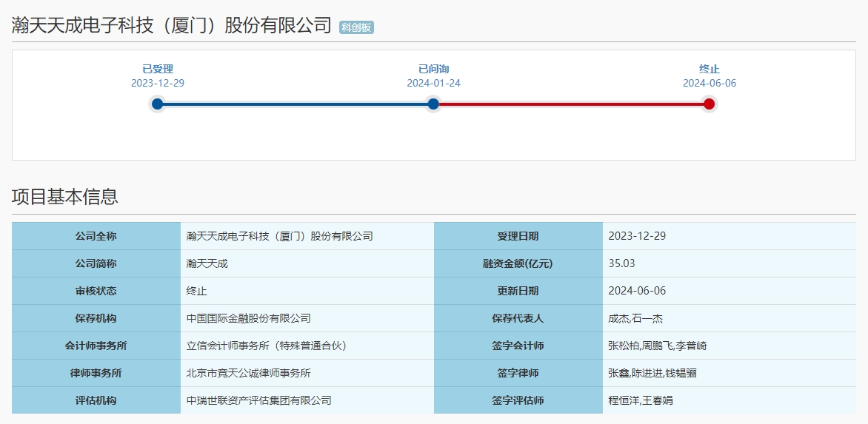The image size is (868, 424).
Task: Click the 终止 stage label above the timeline
Action: point(709,69)
